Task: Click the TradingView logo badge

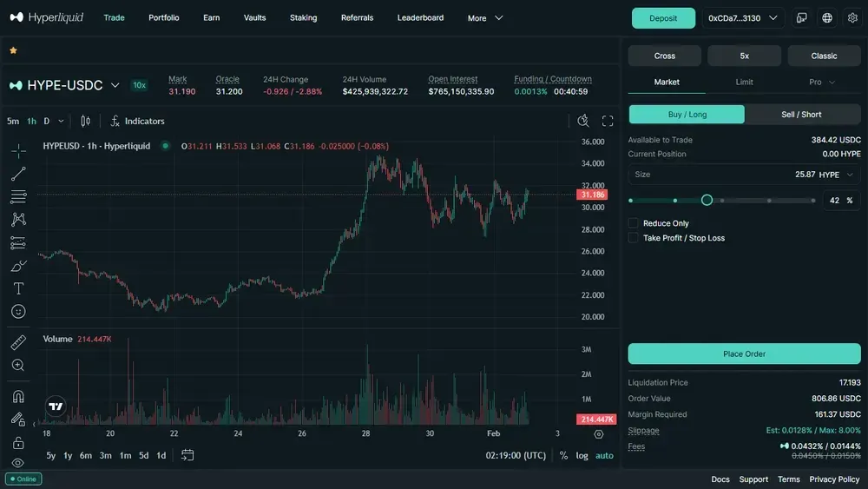Action: click(x=56, y=406)
